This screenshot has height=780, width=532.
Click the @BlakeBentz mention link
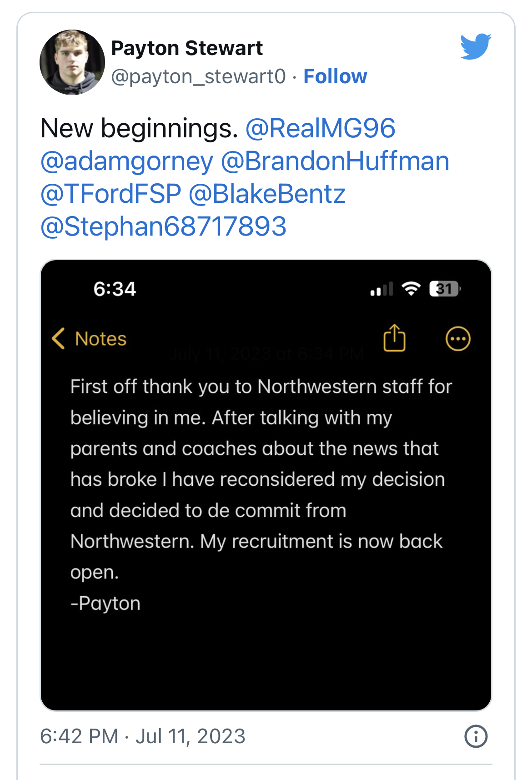(x=267, y=194)
